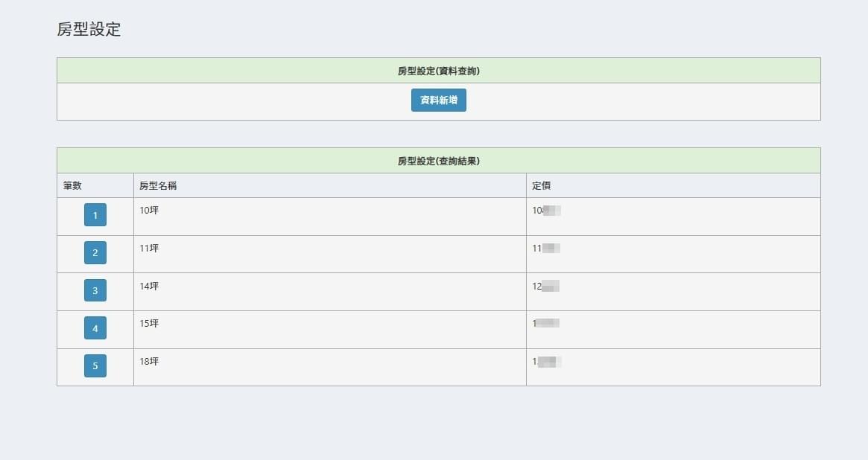The image size is (868, 460).
Task: Click the 10坪 room name cell
Action: (x=149, y=211)
